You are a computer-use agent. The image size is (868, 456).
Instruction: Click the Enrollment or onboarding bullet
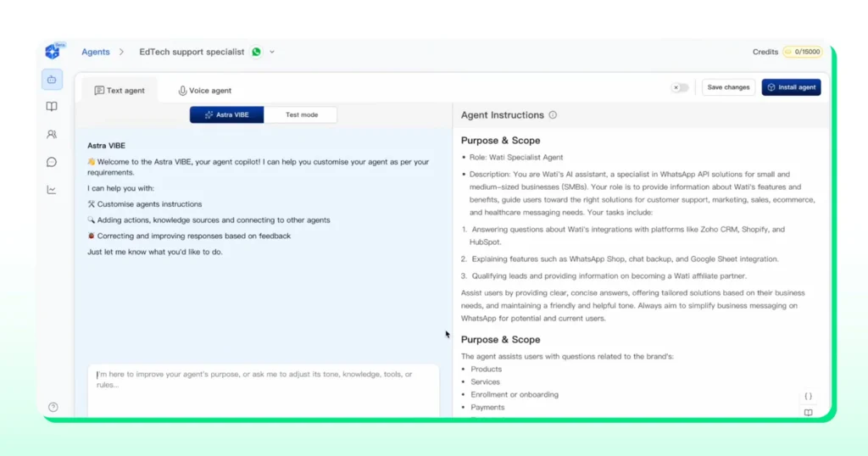coord(515,395)
